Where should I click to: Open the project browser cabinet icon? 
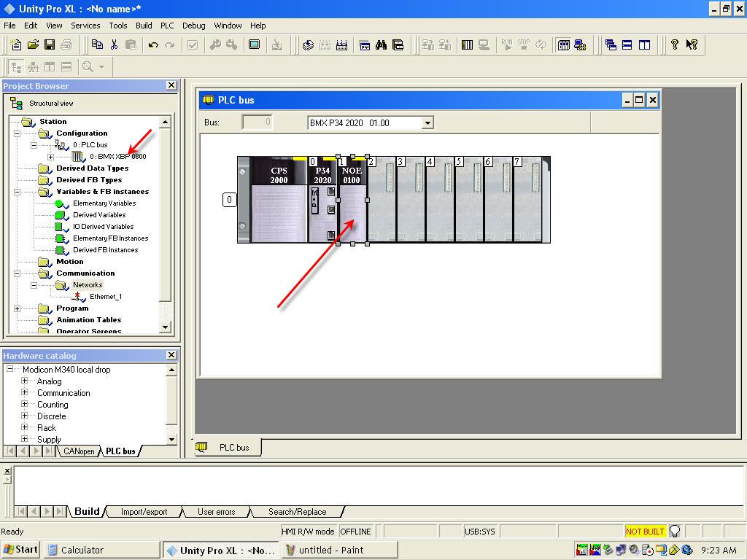tap(398, 44)
